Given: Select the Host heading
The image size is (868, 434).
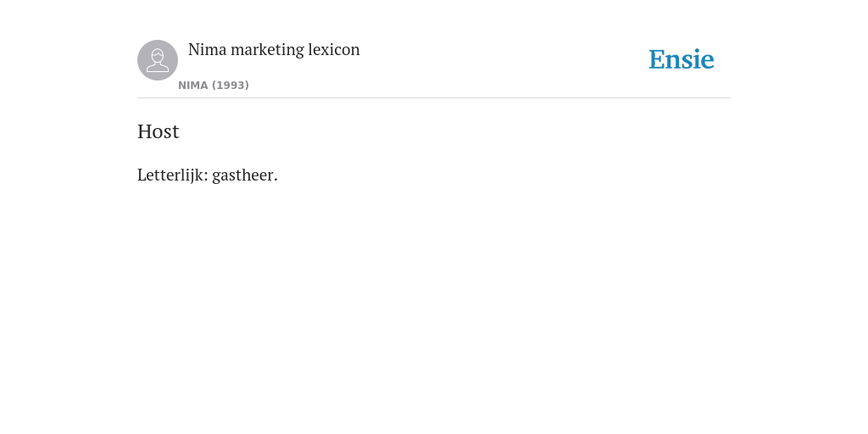Looking at the screenshot, I should coord(159,131).
